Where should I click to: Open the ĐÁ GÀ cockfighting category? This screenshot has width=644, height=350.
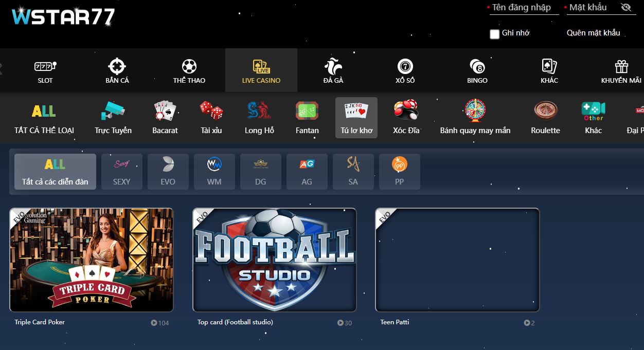(x=333, y=71)
